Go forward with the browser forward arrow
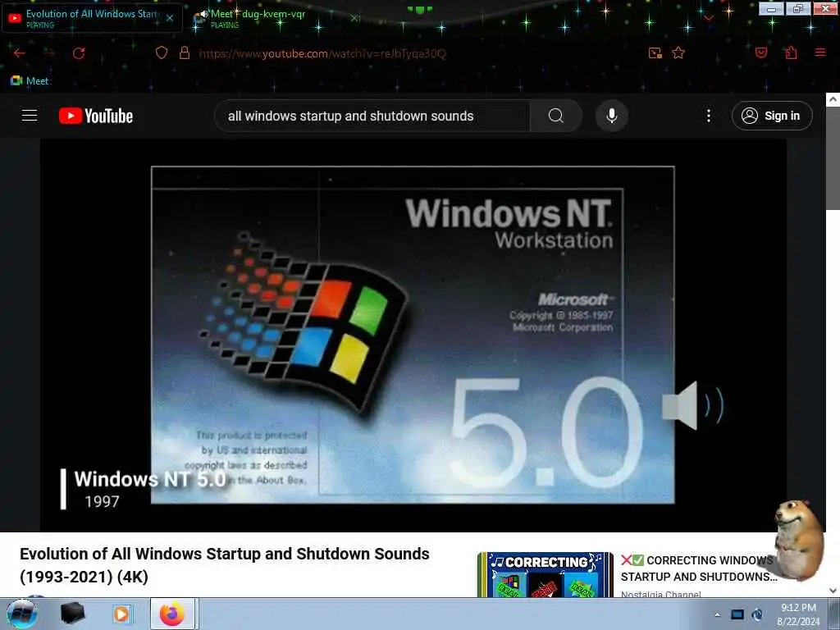 pyautogui.click(x=49, y=53)
